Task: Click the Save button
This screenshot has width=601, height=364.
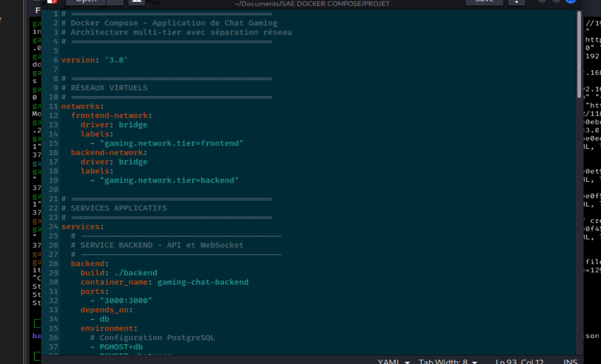Action: tap(484, 1)
